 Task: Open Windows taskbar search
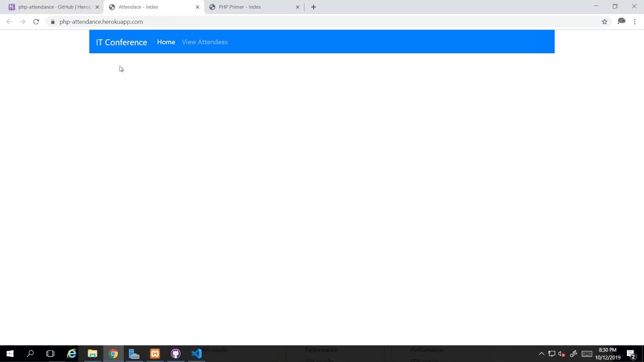(x=30, y=354)
